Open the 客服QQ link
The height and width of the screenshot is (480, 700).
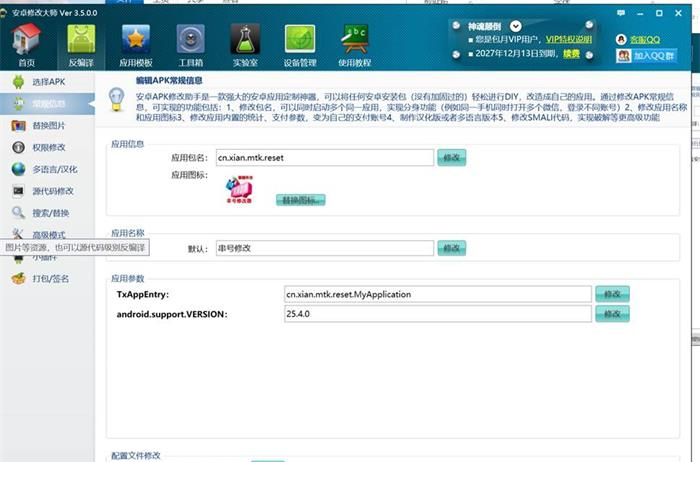(645, 40)
